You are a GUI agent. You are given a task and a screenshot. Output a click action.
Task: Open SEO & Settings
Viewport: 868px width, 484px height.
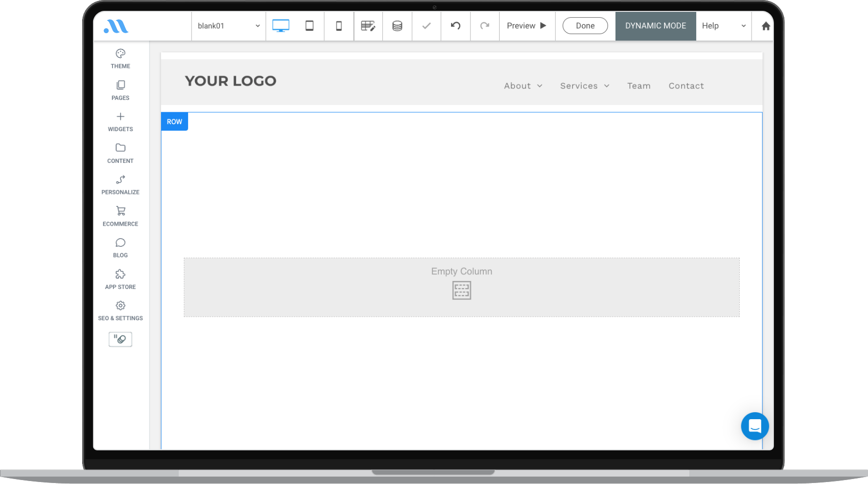click(x=120, y=311)
